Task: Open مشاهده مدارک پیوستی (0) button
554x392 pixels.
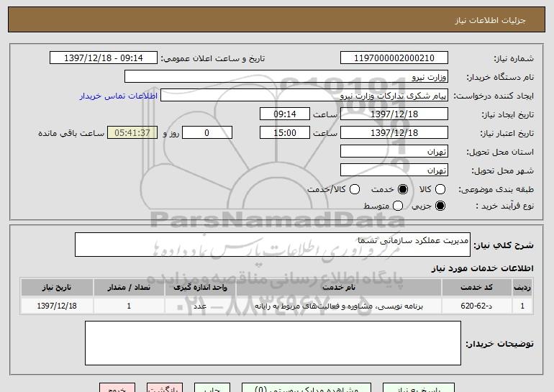Action: (306, 388)
